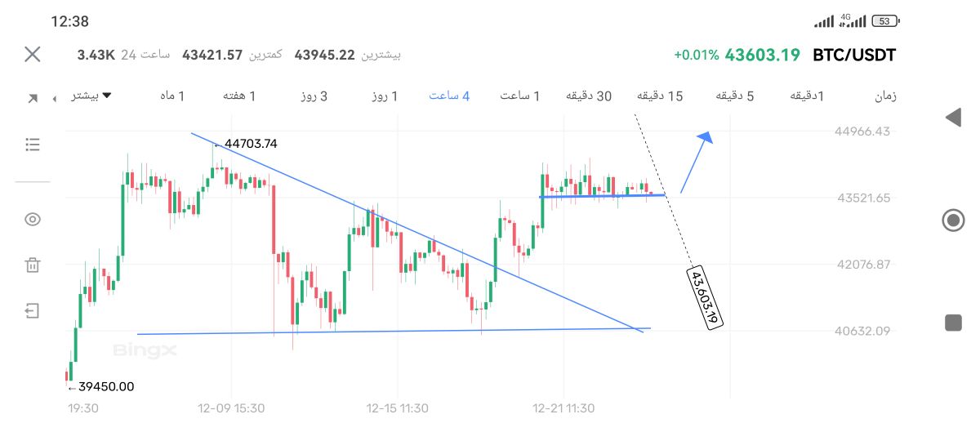
Task: Tap the diagonal arrow collapse icon
Action: point(33,98)
